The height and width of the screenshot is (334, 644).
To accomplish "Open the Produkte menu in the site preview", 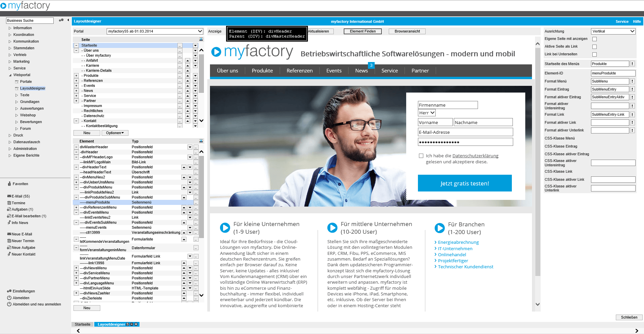I will [262, 71].
